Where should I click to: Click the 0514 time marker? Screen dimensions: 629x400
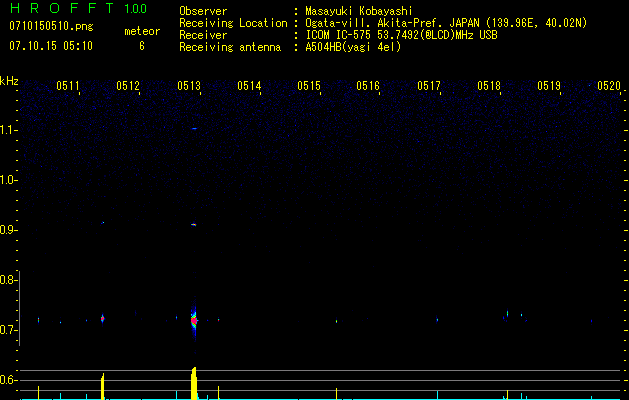click(x=249, y=86)
